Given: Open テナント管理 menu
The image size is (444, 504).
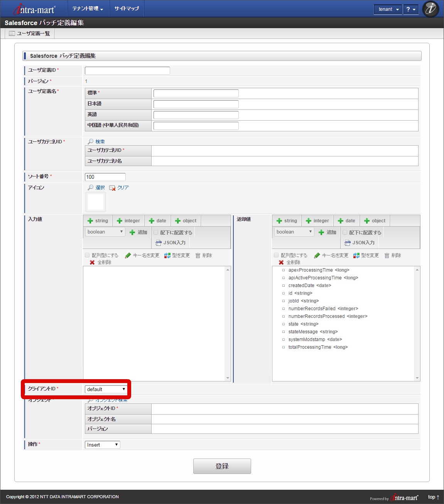Looking at the screenshot, I should coord(88,8).
